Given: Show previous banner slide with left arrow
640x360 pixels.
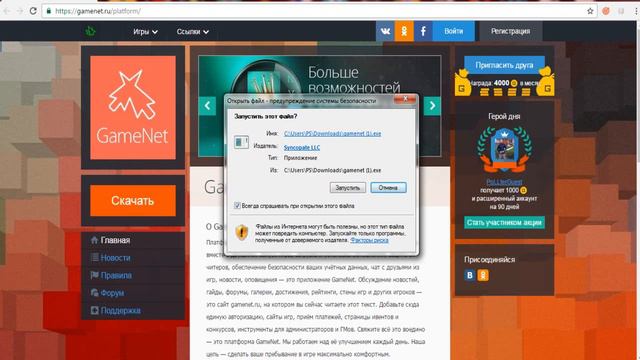Looking at the screenshot, I should coord(207,106).
